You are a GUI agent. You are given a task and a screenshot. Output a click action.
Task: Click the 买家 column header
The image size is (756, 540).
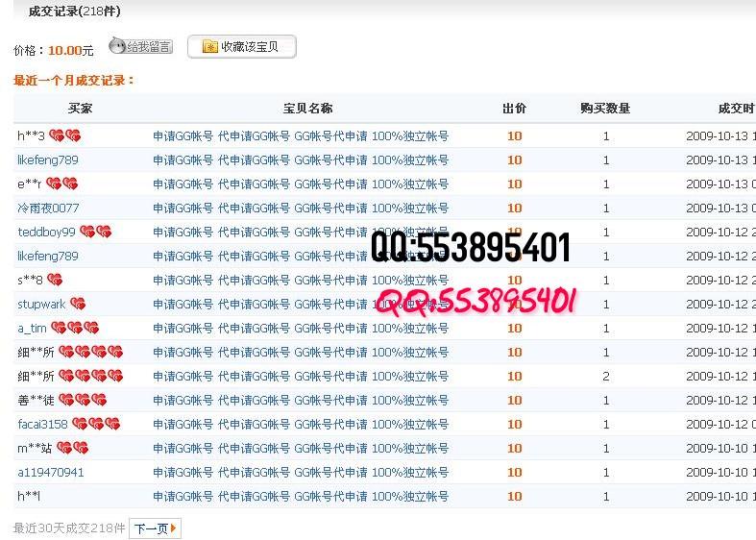tap(80, 108)
